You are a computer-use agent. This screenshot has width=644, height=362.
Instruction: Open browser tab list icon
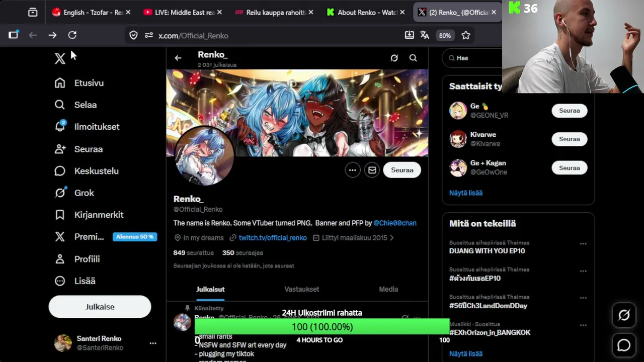pos(33,12)
